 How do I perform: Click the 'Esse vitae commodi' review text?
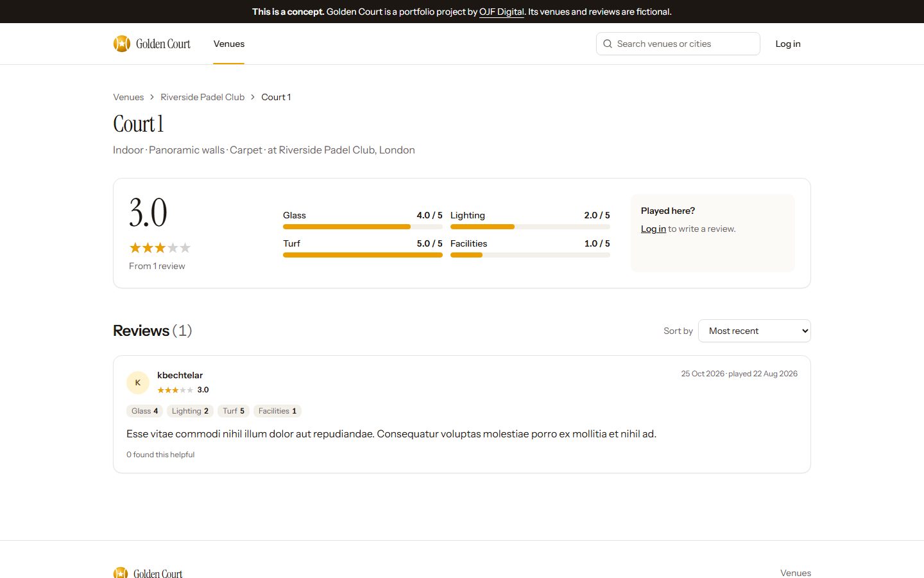391,434
